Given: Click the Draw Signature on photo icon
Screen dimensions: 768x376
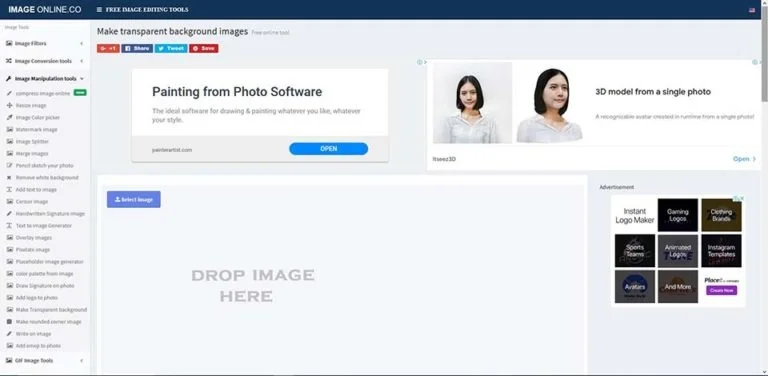Looking at the screenshot, I should (x=9, y=286).
